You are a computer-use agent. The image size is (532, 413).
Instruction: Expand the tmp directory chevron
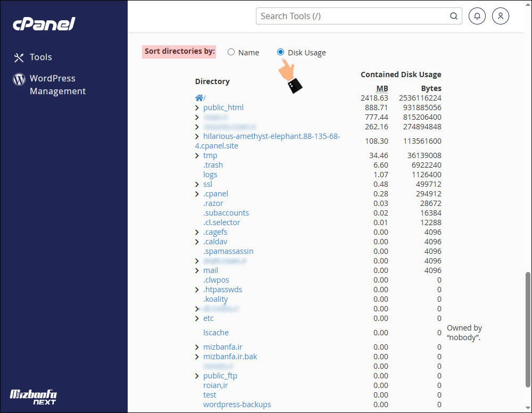[197, 155]
